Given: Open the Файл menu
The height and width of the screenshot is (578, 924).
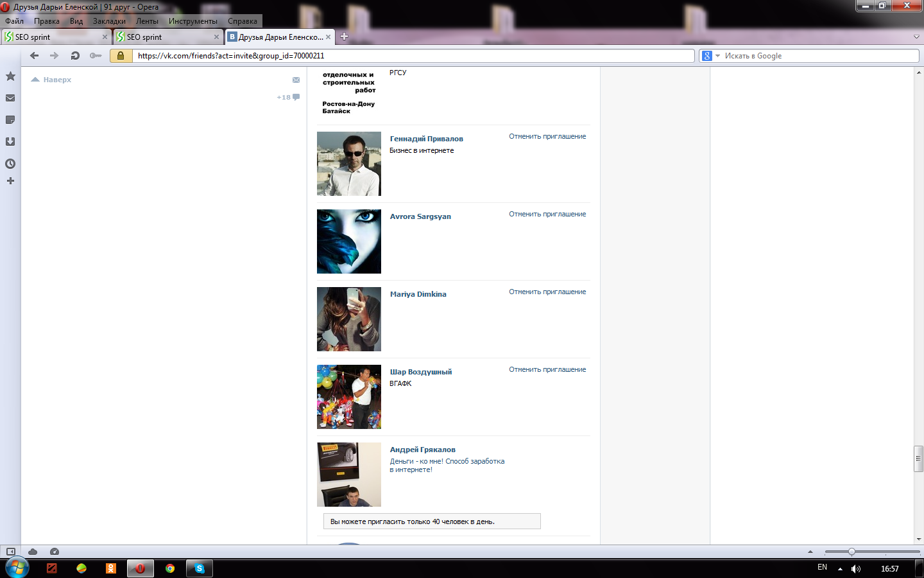Looking at the screenshot, I should [x=14, y=21].
